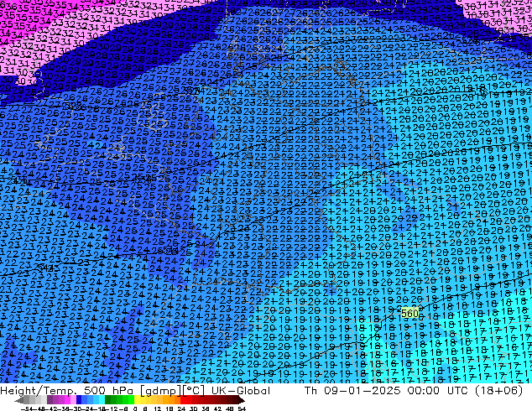Click the cyan legend swatch near -18
The height and width of the screenshot is (411, 532).
102,399
